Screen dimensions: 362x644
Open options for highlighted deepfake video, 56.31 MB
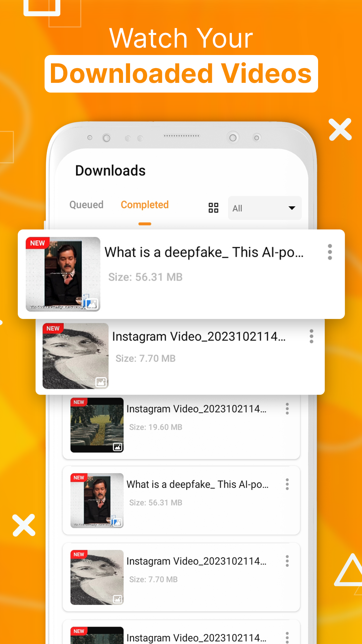330,252
